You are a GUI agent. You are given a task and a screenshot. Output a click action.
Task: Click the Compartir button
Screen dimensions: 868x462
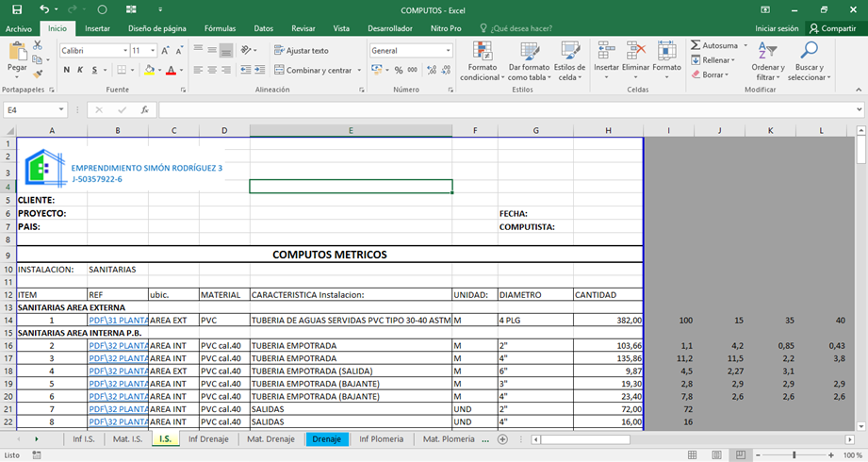coord(832,28)
